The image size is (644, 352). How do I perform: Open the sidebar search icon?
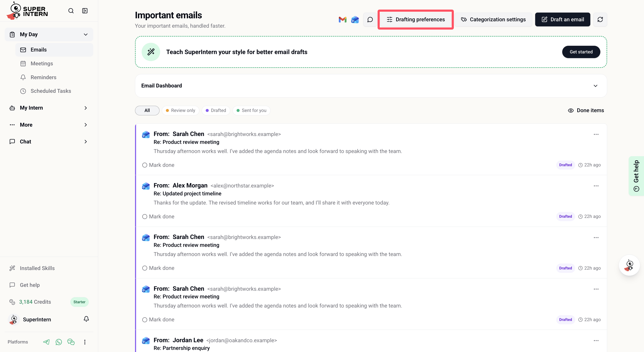pyautogui.click(x=71, y=11)
